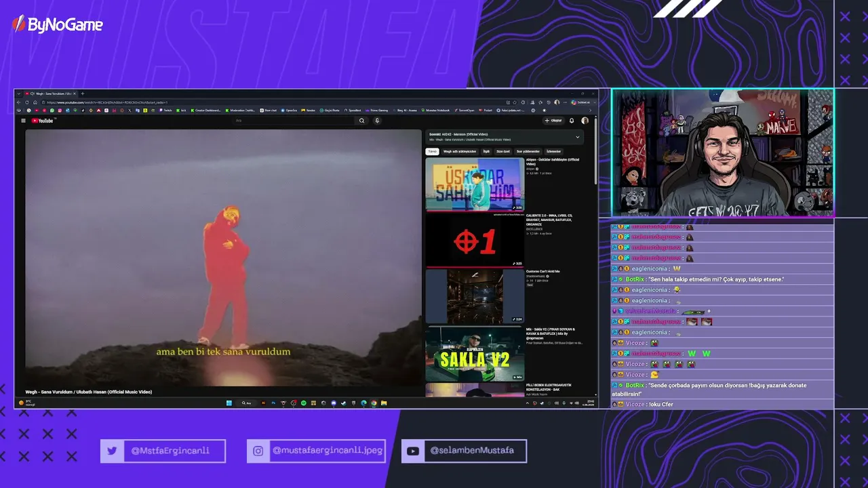Viewport: 868px width, 488px height.
Task: Click the Instagram handle @mustafaergincanli.jpeg
Action: 328,451
